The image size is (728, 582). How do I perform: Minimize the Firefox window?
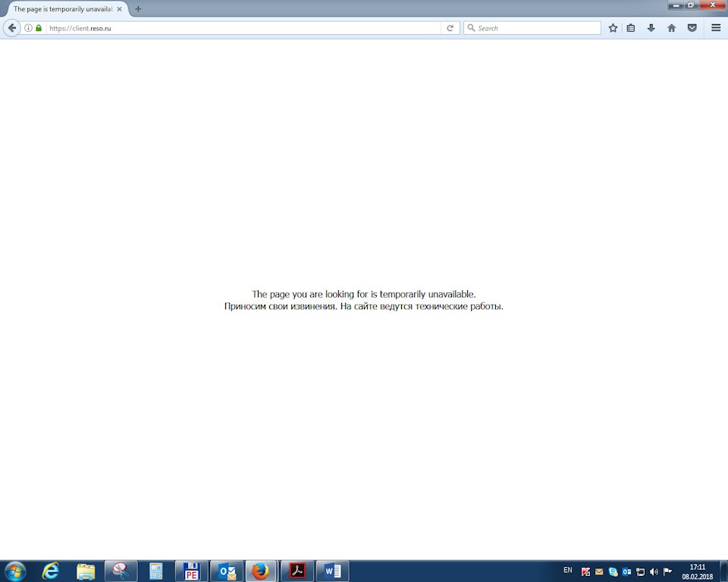(676, 5)
